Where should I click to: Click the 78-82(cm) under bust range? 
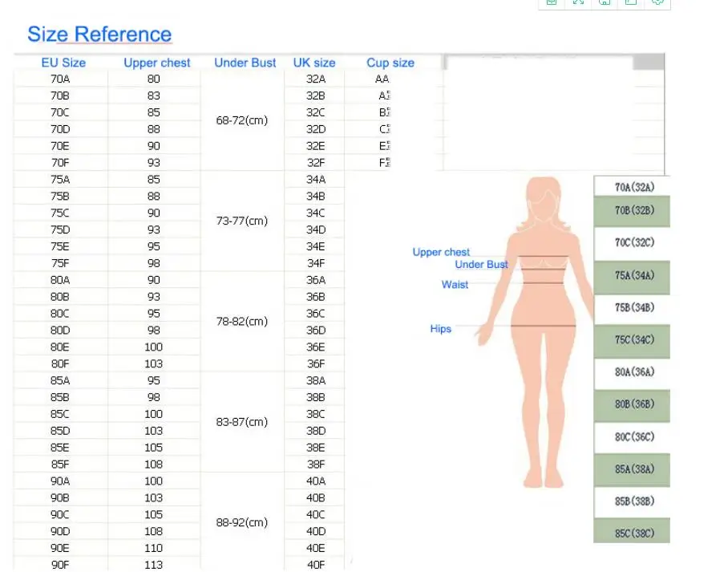(x=242, y=322)
